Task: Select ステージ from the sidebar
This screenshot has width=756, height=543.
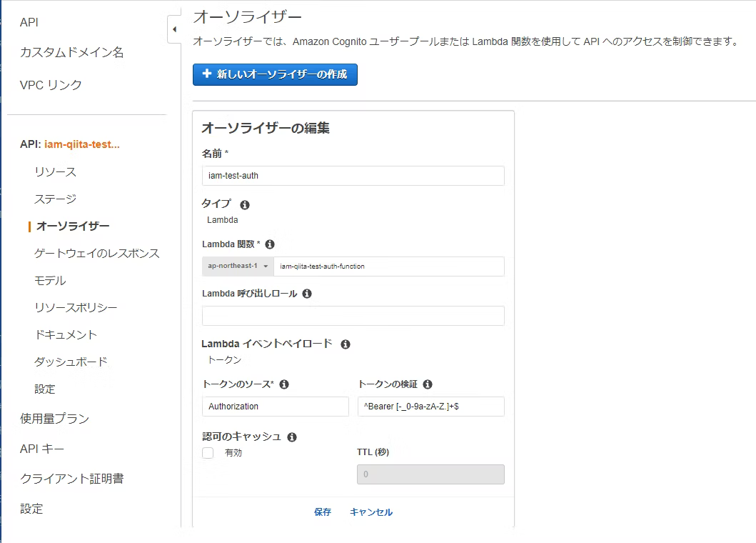Action: [x=55, y=199]
